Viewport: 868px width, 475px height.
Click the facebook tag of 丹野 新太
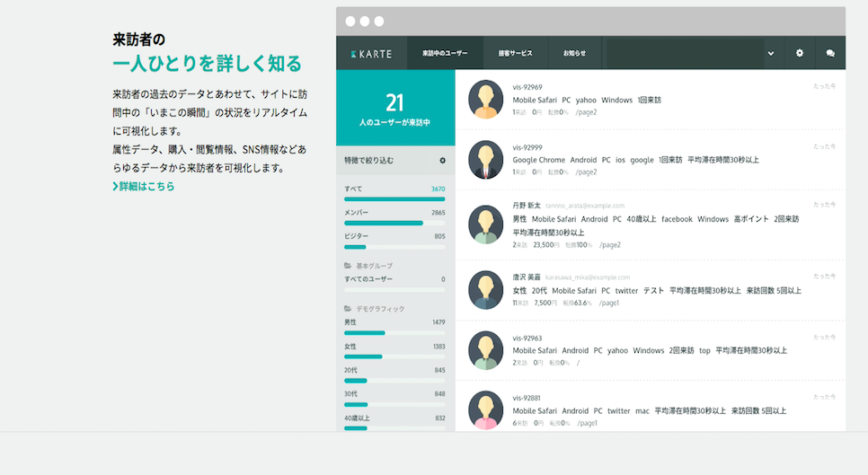coord(677,219)
